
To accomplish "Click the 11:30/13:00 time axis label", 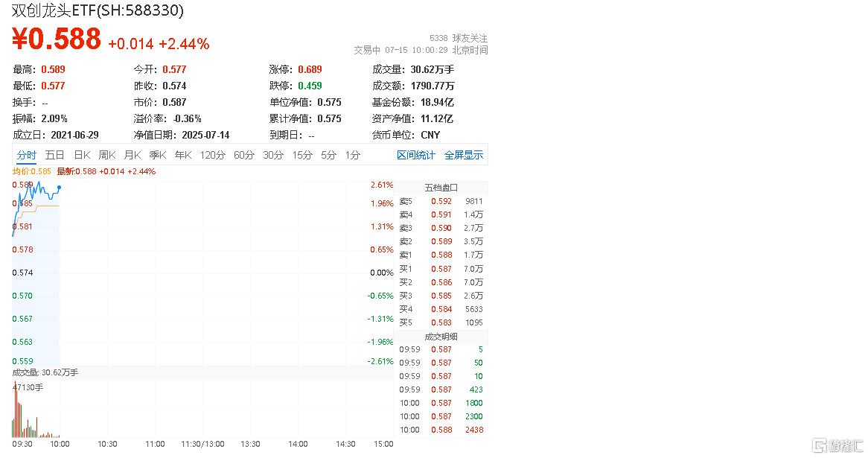I will 202,444.
